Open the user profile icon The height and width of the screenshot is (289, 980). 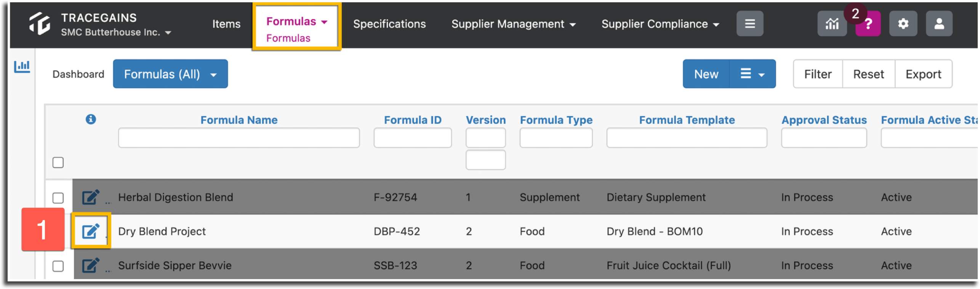click(x=939, y=24)
